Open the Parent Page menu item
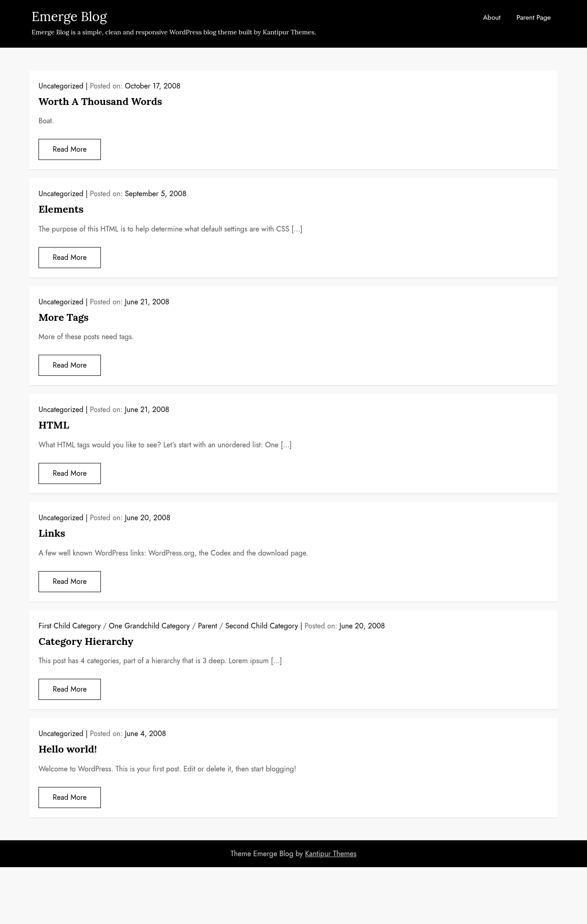 [x=533, y=17]
